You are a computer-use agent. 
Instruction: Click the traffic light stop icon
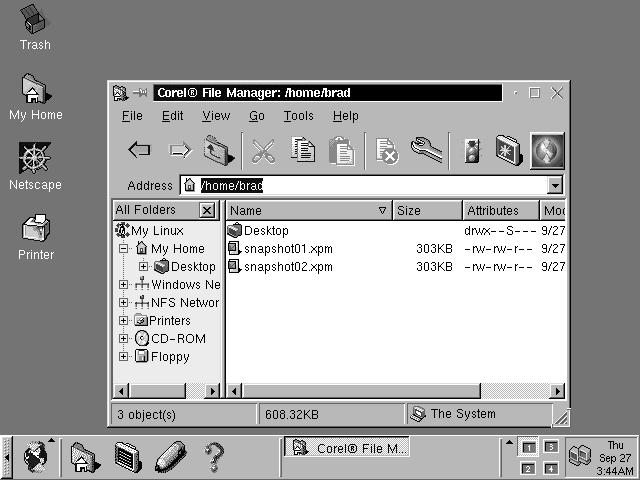pyautogui.click(x=472, y=151)
